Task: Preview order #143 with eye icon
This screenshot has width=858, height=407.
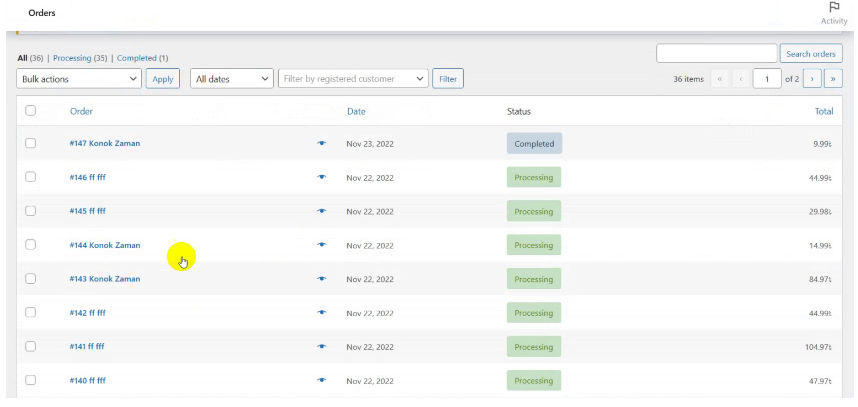Action: tap(322, 279)
